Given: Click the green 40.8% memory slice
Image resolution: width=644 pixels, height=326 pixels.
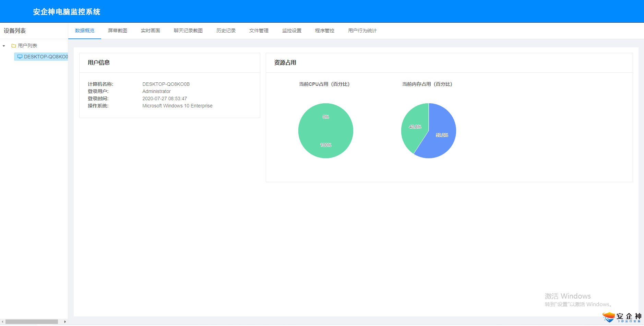Looking at the screenshot, I should tap(415, 127).
